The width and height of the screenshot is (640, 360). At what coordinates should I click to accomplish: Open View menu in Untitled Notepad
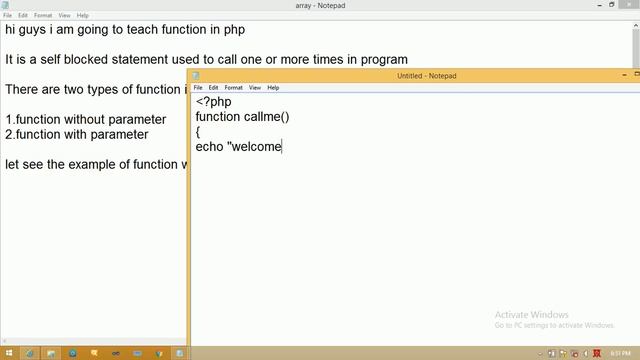(x=255, y=88)
